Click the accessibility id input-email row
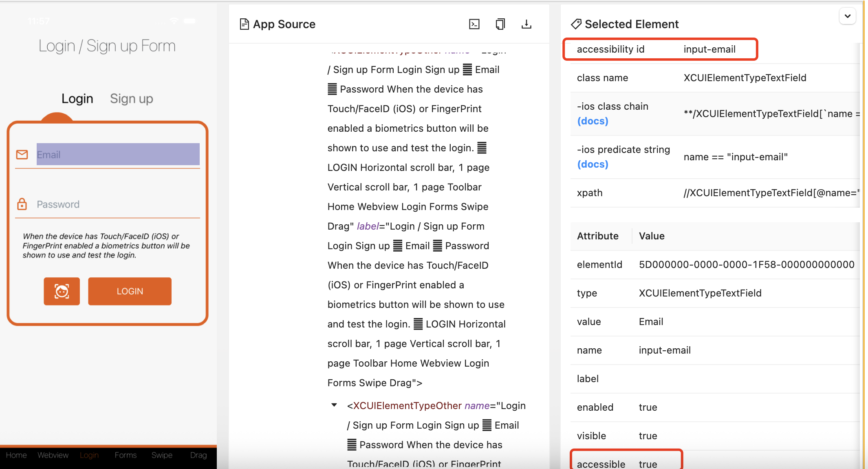The height and width of the screenshot is (469, 868). (660, 49)
